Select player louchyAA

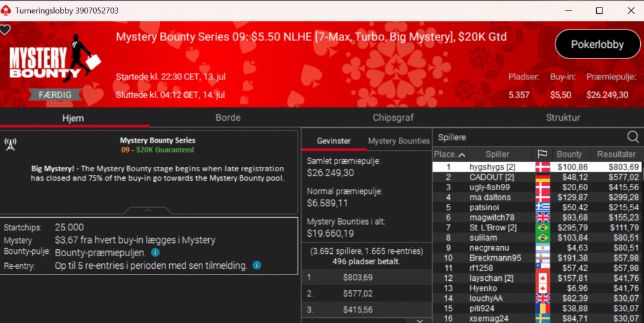click(x=537, y=298)
